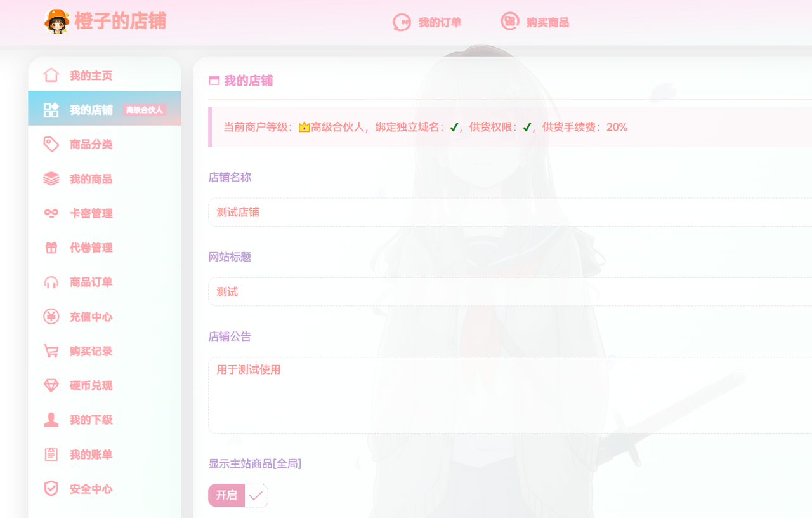Click the shopping cart icon for 购买记录
Image resolution: width=812 pixels, height=518 pixels.
coord(51,351)
